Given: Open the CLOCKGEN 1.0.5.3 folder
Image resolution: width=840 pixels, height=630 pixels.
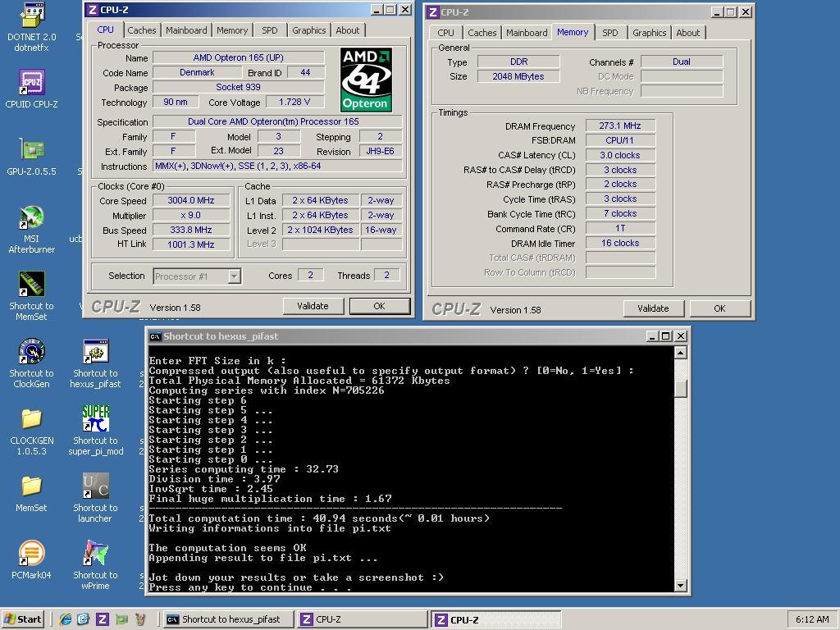Looking at the screenshot, I should pos(32,431).
